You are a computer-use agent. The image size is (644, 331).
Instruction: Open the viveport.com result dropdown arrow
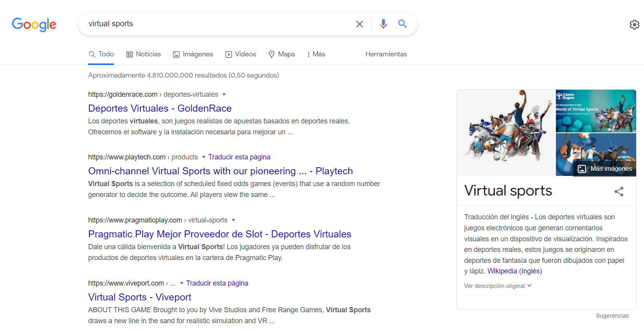point(182,283)
